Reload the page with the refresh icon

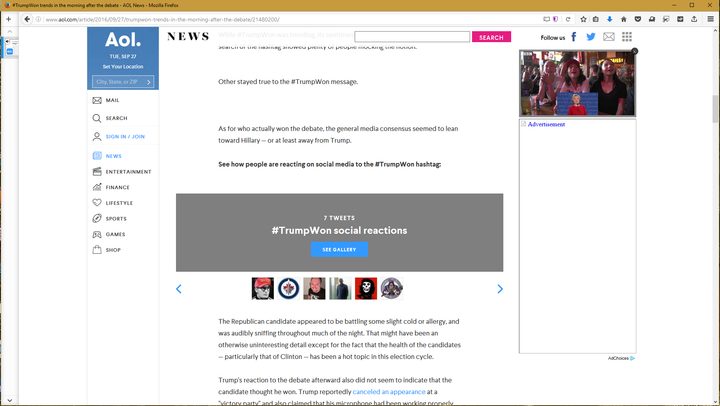pos(568,19)
